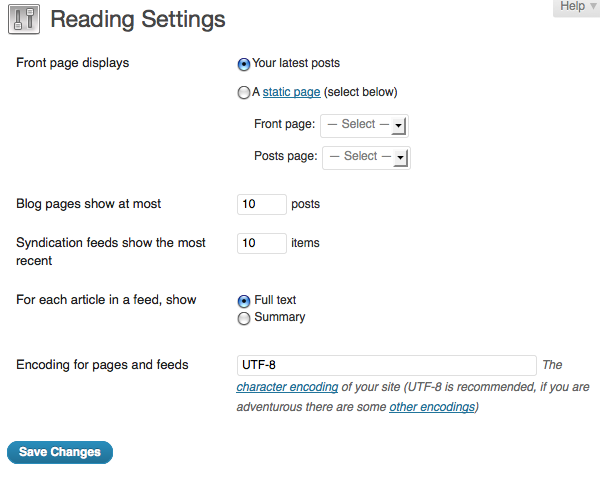Click the Reading Settings header icon
Image resolution: width=600 pixels, height=490 pixels.
(x=23, y=20)
